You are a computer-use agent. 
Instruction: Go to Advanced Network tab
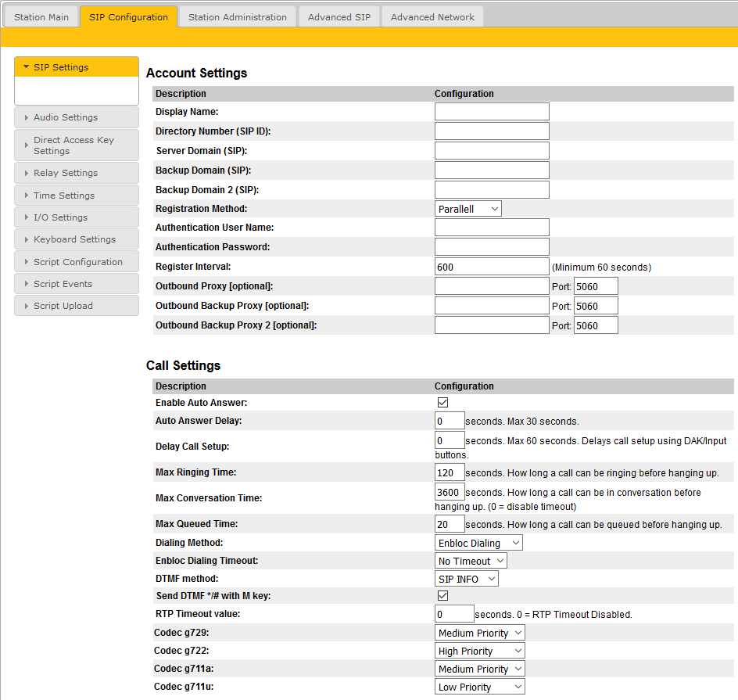point(432,17)
